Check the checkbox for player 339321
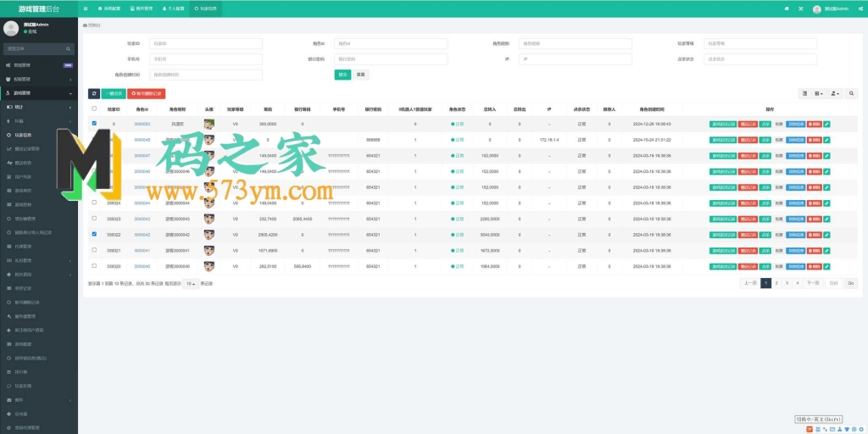 (x=94, y=250)
